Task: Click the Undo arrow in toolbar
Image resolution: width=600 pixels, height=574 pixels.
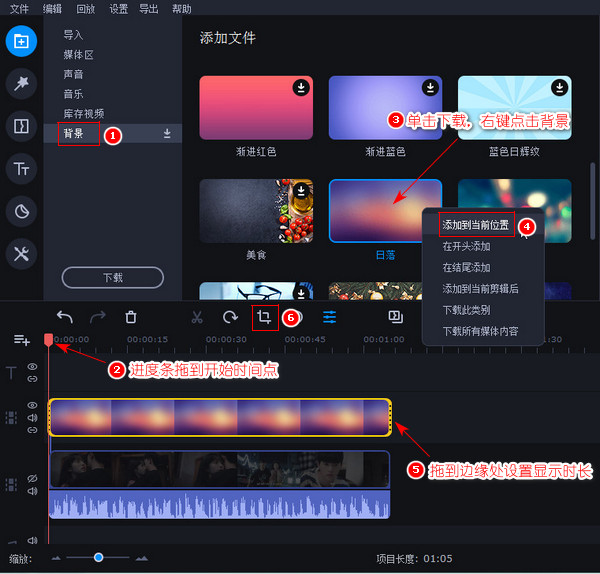Action: click(65, 317)
